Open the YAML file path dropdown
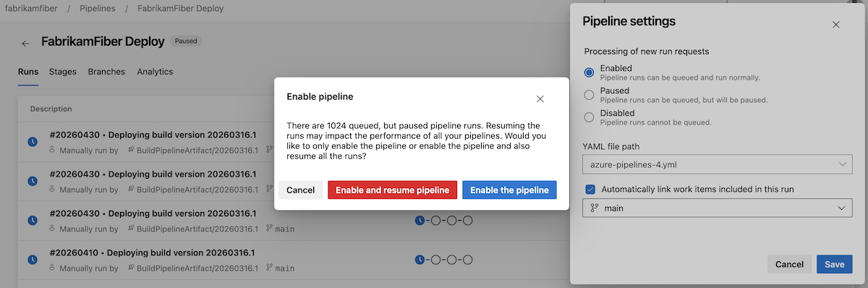 pyautogui.click(x=718, y=164)
